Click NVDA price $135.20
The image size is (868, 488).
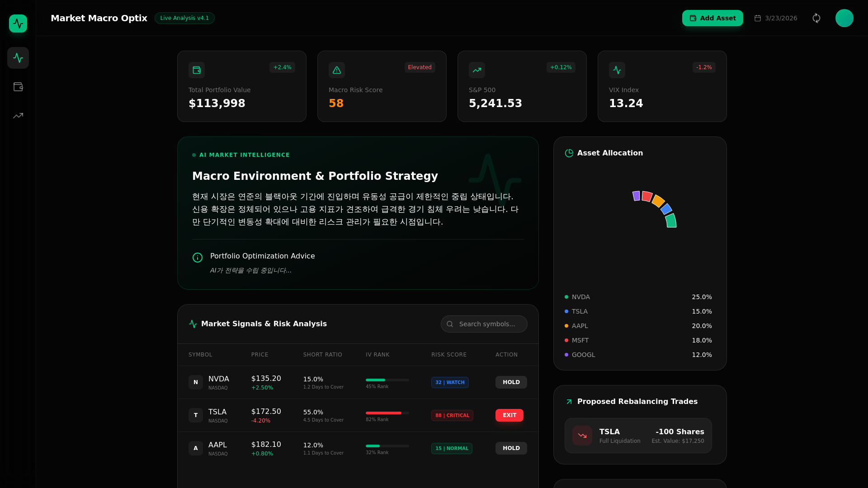(266, 379)
